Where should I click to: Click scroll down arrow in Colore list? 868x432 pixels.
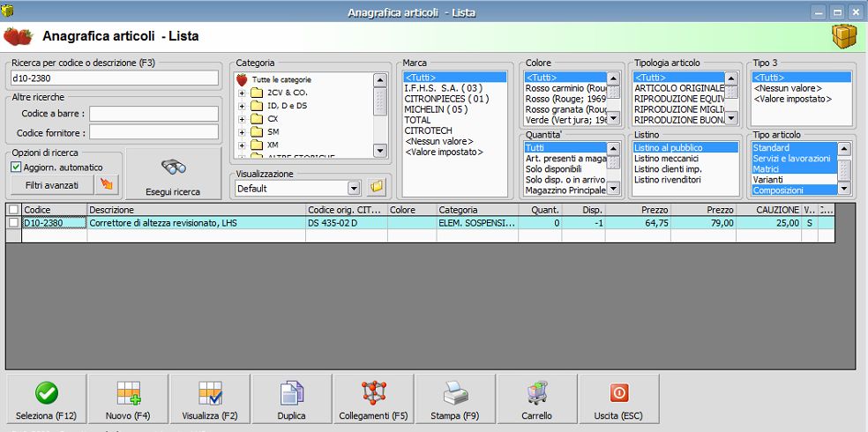coord(612,118)
